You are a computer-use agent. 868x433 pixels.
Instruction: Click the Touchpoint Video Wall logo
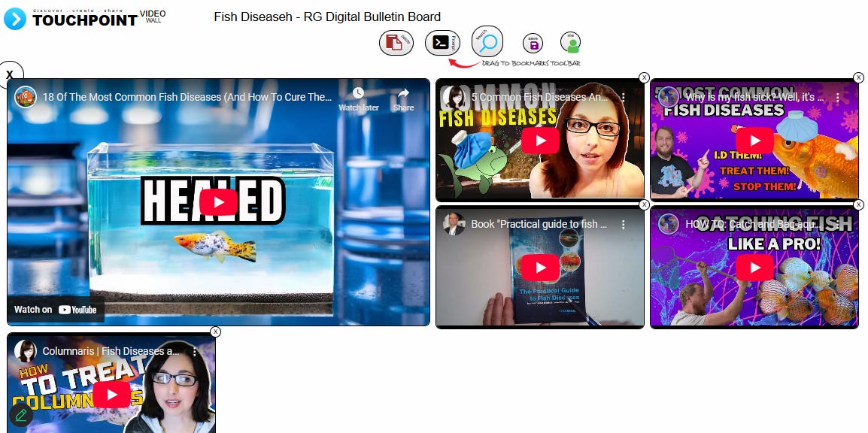(85, 19)
